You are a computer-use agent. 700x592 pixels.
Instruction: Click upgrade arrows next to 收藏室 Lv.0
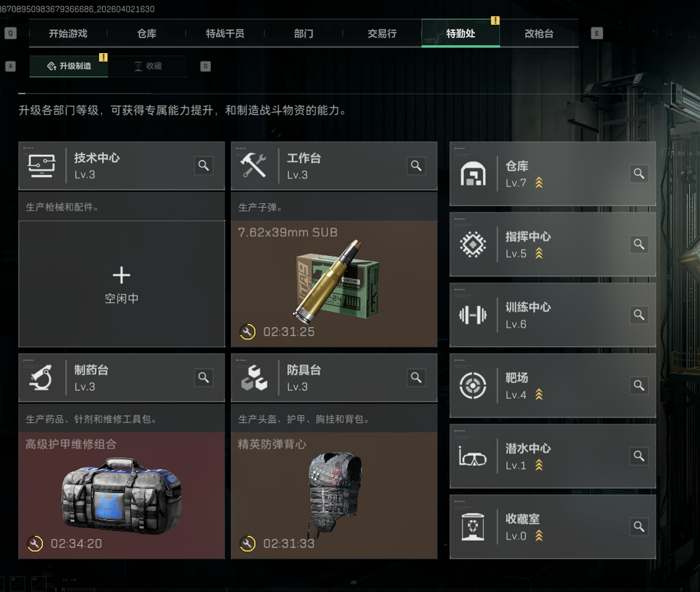coord(539,536)
